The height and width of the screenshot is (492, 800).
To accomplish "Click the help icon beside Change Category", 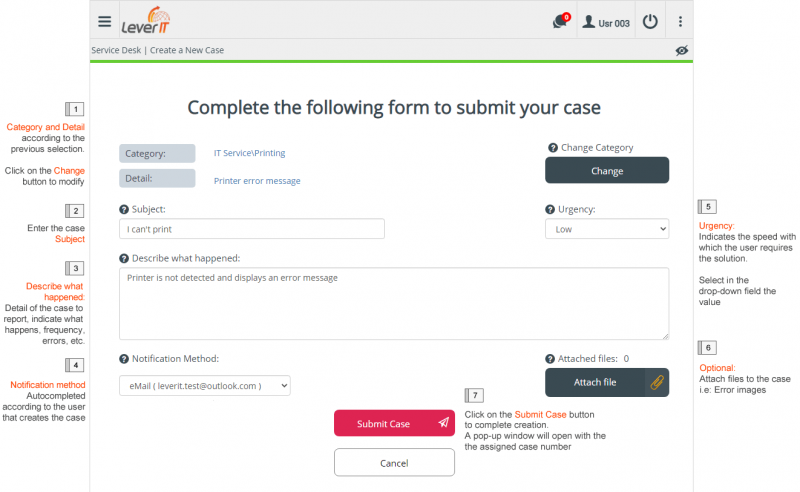I will 553,148.
